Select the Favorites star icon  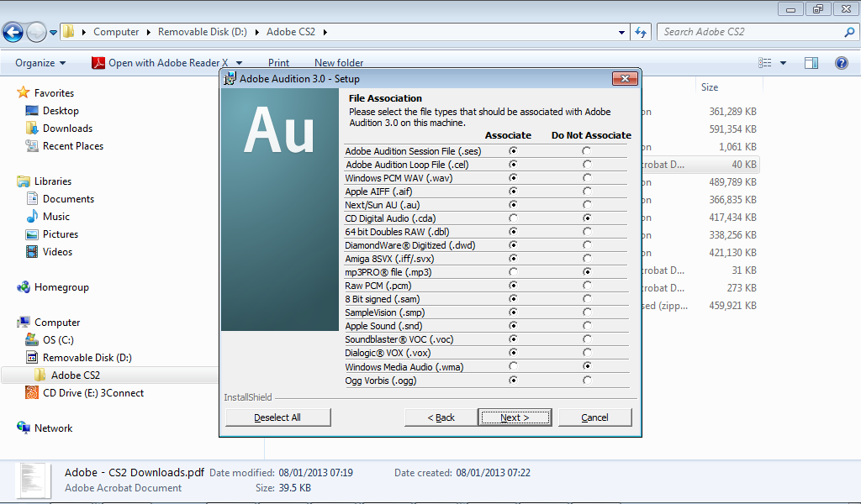pos(23,92)
